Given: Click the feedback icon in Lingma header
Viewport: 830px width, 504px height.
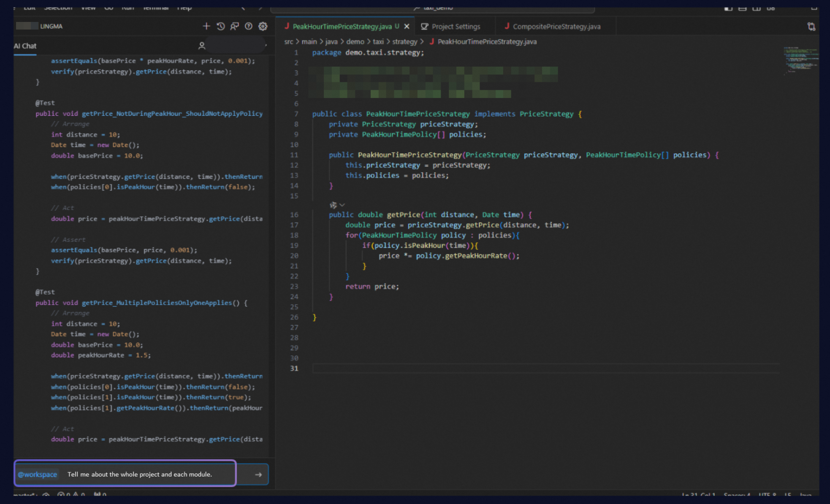Looking at the screenshot, I should click(234, 26).
